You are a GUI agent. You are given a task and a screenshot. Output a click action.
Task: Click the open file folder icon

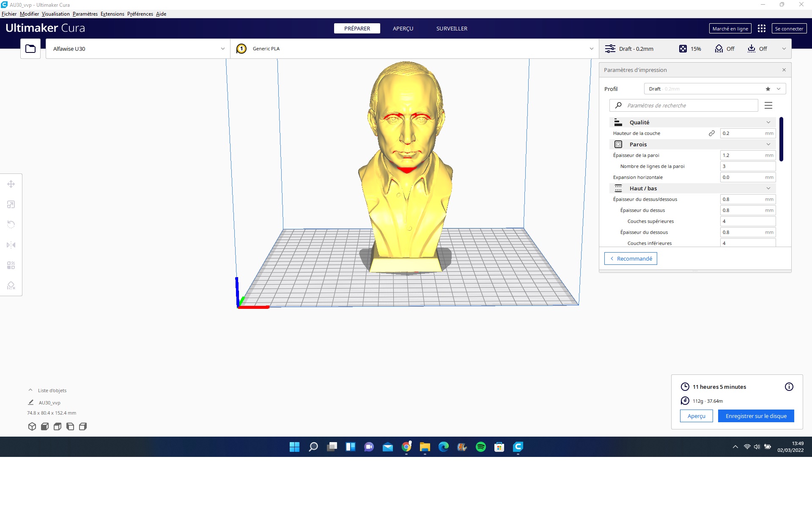tap(30, 49)
